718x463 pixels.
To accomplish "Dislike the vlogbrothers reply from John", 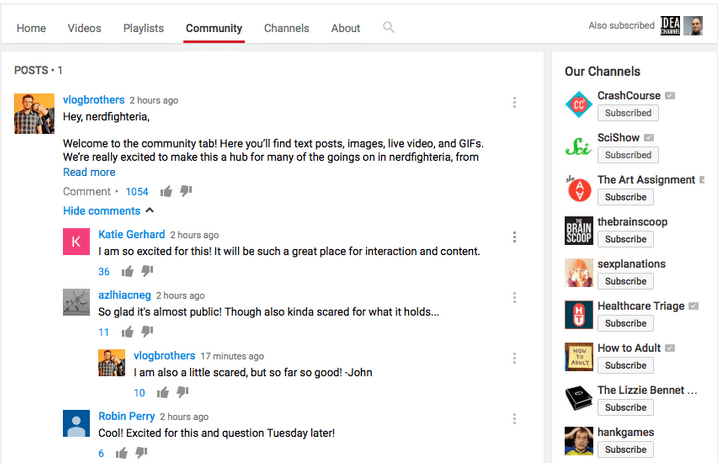I will tap(182, 392).
